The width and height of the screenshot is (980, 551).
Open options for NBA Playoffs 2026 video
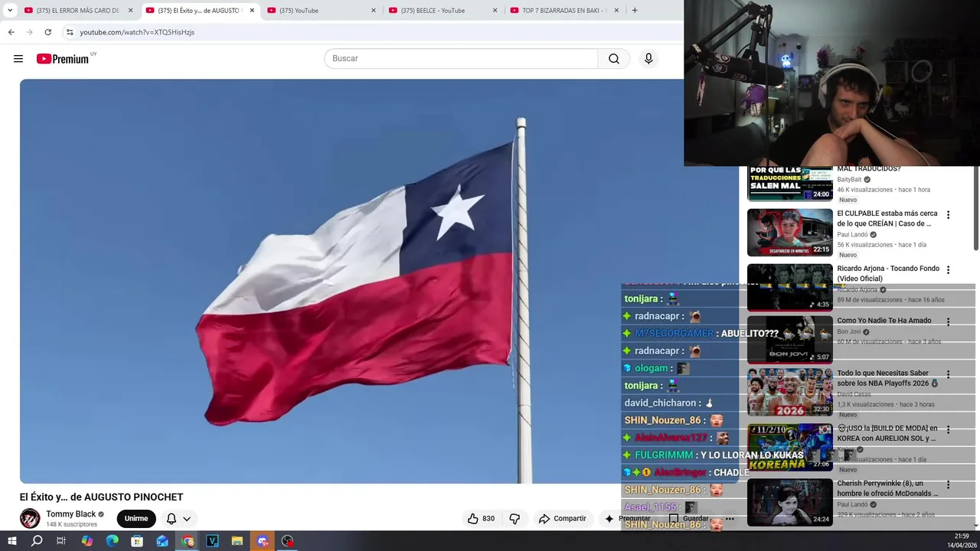pos(948,375)
